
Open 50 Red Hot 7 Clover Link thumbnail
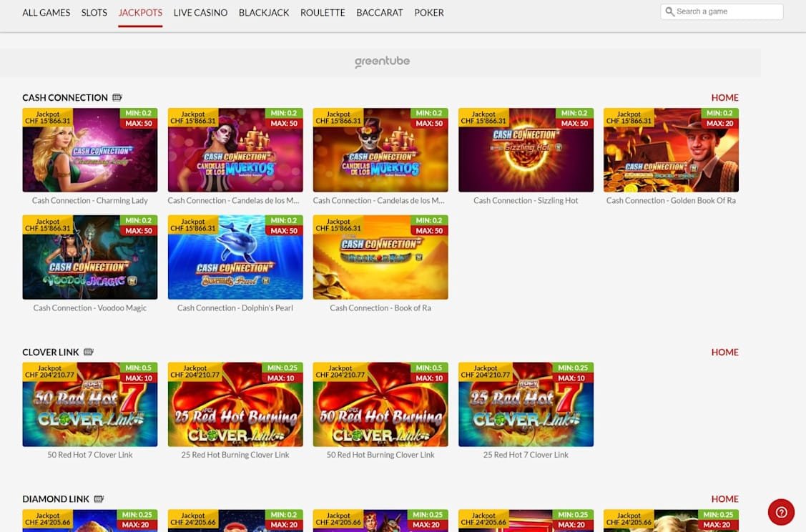point(90,404)
